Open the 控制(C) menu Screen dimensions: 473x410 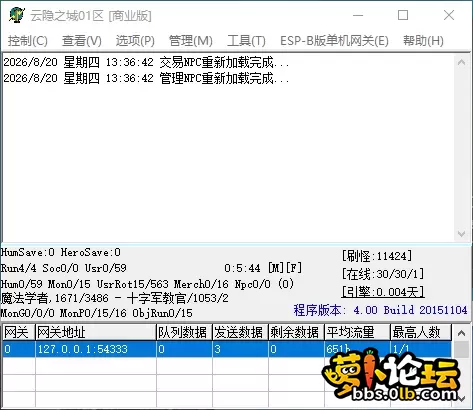pyautogui.click(x=28, y=41)
